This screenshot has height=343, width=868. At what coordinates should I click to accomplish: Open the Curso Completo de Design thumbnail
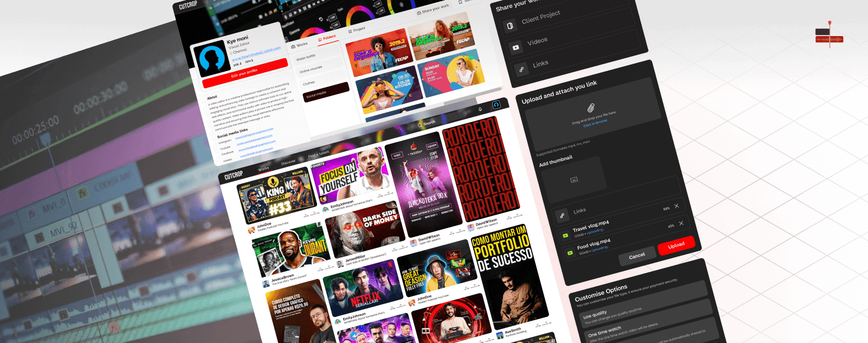(300, 312)
